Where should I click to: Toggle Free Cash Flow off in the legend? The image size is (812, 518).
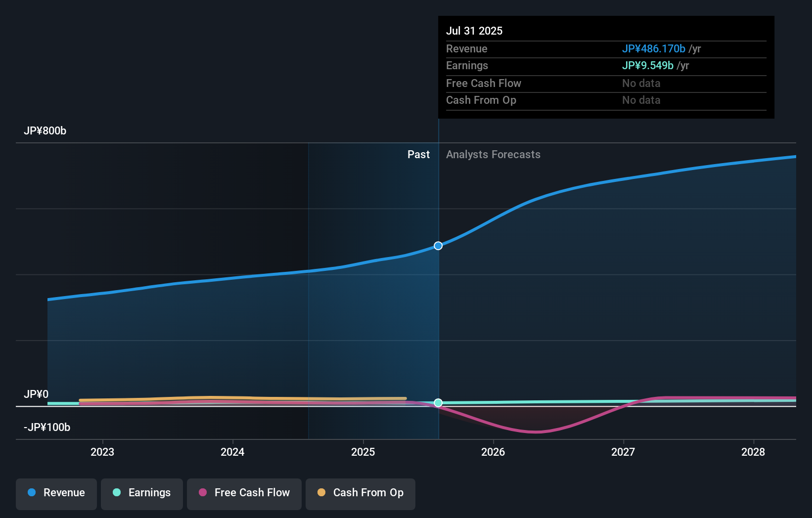(x=244, y=494)
